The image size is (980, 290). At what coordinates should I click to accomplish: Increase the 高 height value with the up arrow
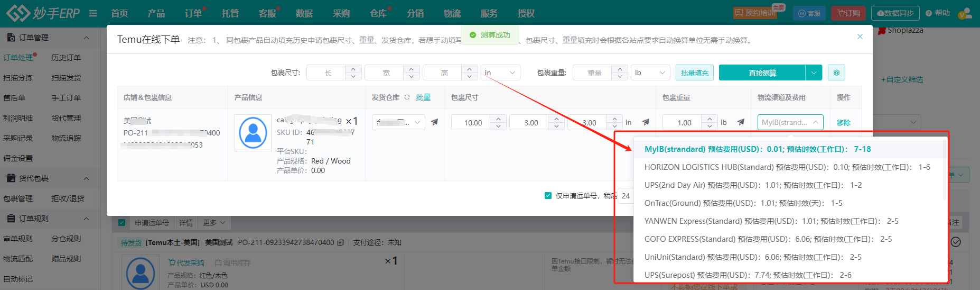pyautogui.click(x=469, y=69)
